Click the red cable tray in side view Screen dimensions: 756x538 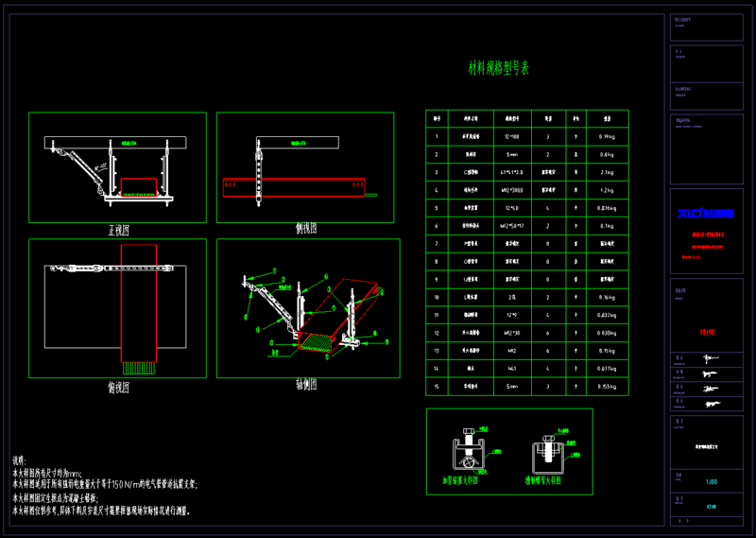coord(293,186)
